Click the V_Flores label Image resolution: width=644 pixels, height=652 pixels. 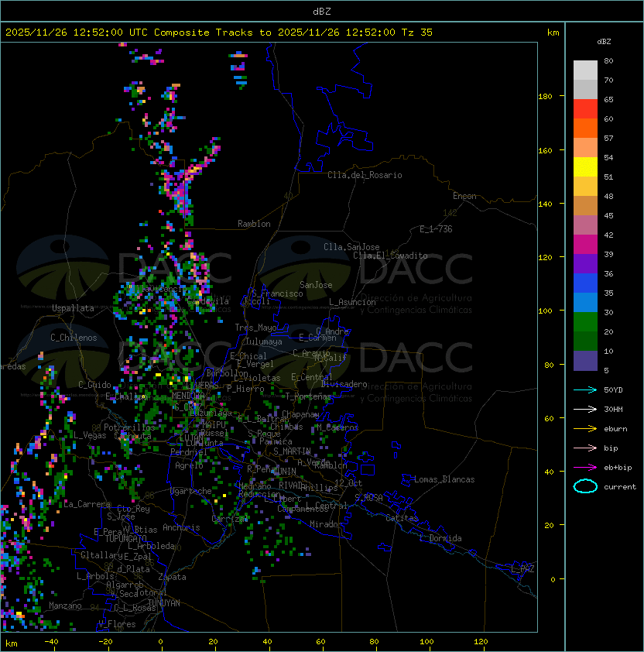[x=117, y=624]
